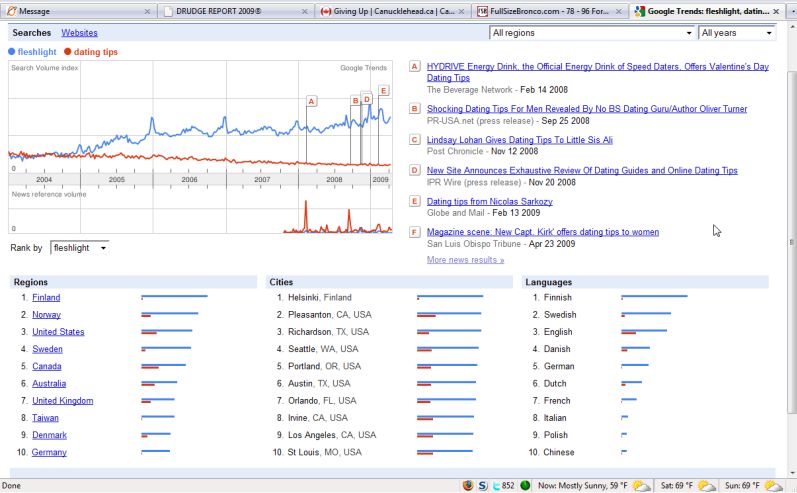The height and width of the screenshot is (493, 797).
Task: Open Lindsay Lohan Gives Dating Tips link
Action: 519,140
